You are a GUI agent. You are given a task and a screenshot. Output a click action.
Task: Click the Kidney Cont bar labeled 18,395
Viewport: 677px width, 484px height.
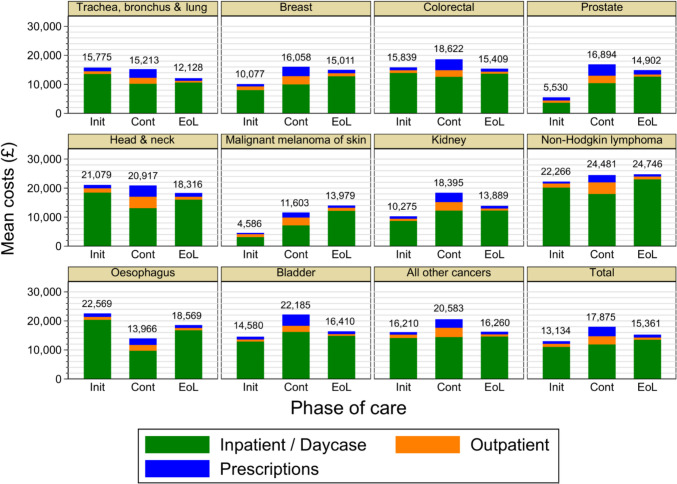click(x=449, y=219)
